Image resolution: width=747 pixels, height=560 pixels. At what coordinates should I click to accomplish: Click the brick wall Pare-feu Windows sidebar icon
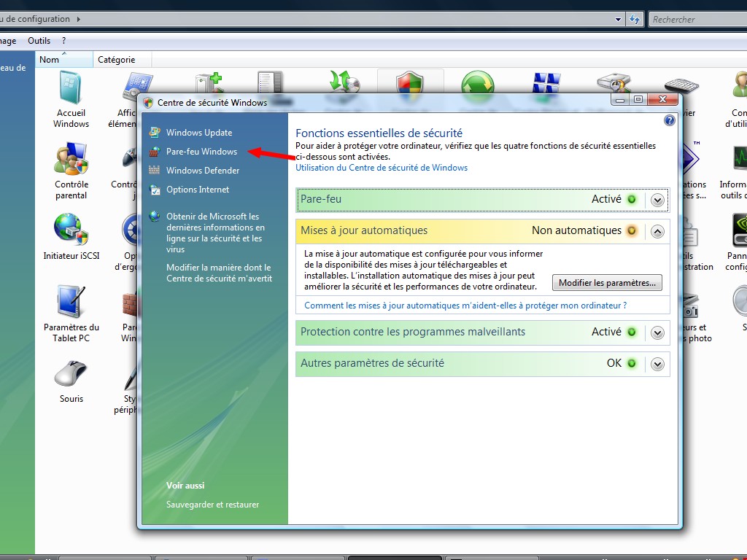click(155, 152)
